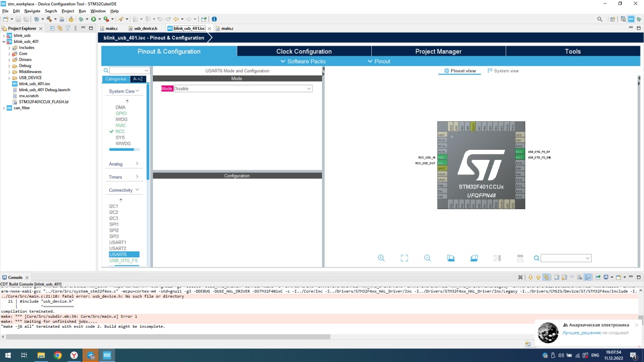The width and height of the screenshot is (644, 362).
Task: Click the pin search box below the chip
Action: [x=566, y=258]
